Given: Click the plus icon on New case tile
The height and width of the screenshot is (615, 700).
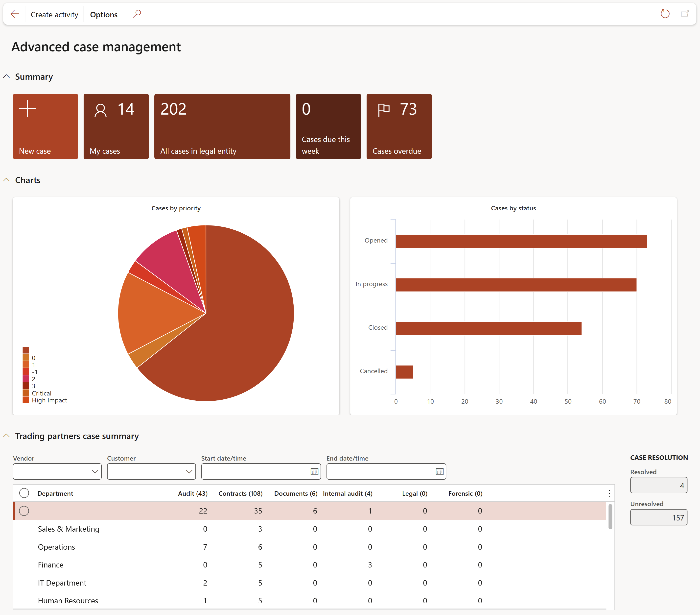Looking at the screenshot, I should point(27,109).
